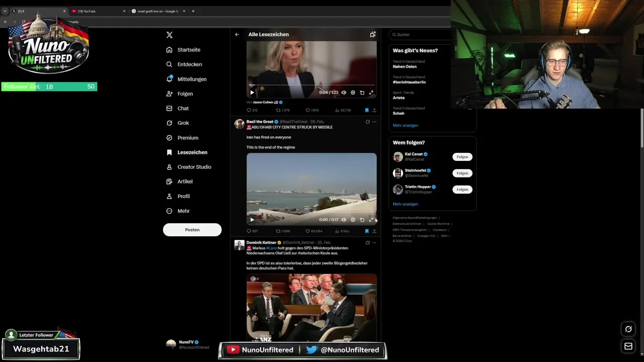644x362 pixels.
Task: Click Grok icon on Basil the Great post
Action: (367, 122)
